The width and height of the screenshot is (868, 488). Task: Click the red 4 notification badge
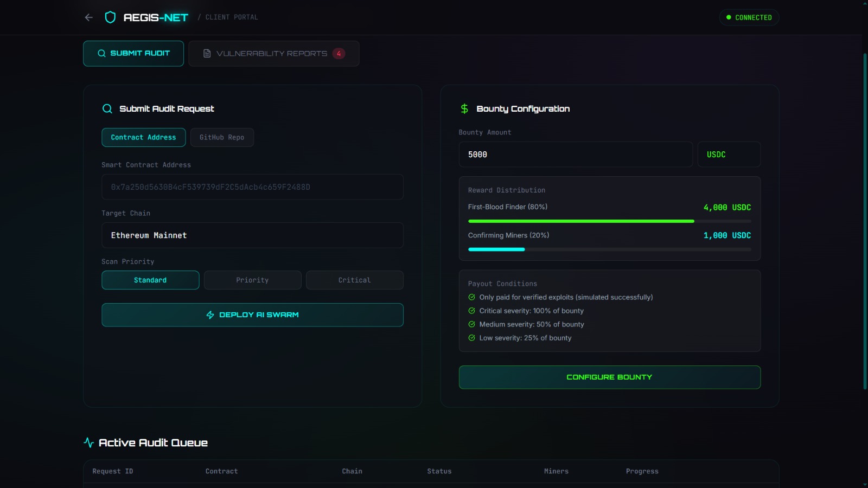pyautogui.click(x=339, y=54)
